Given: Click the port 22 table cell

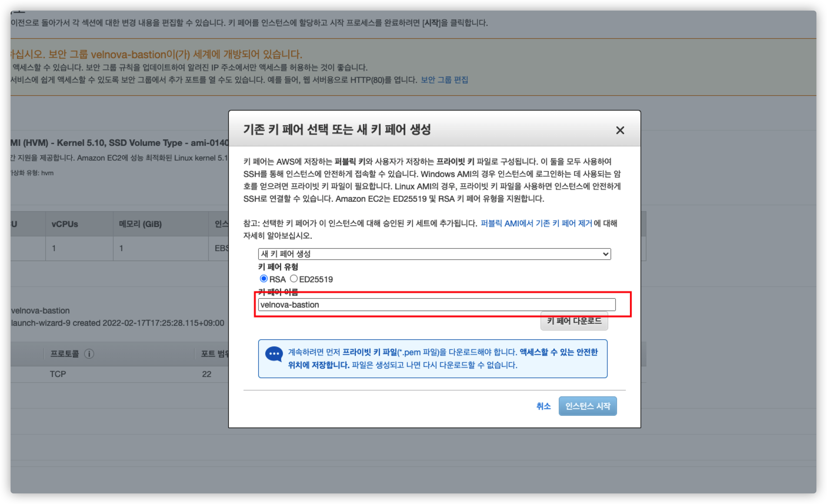Looking at the screenshot, I should [207, 374].
